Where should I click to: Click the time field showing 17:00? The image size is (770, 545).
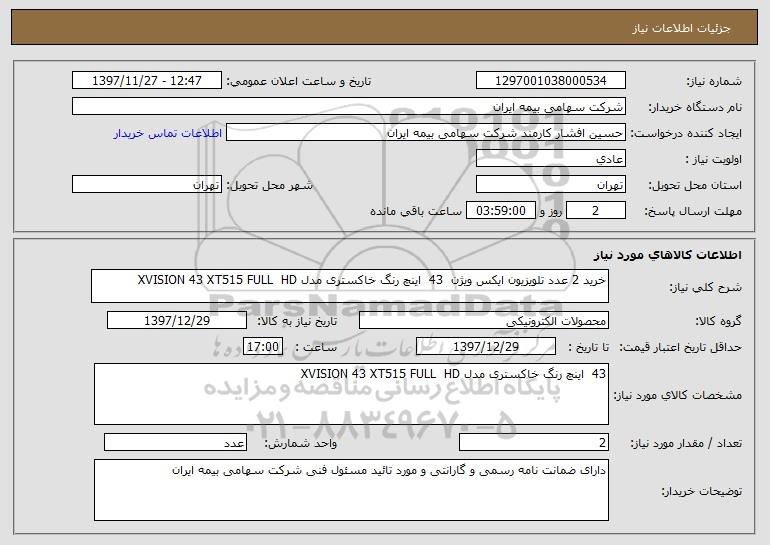click(263, 347)
